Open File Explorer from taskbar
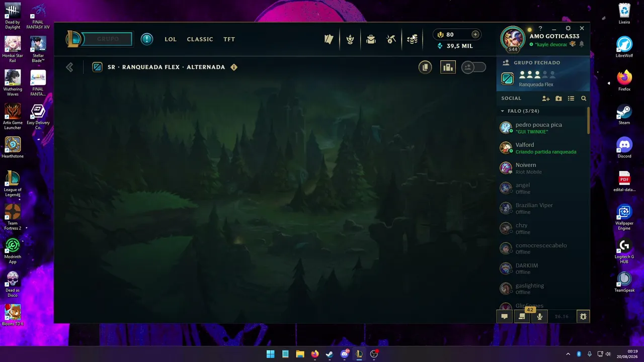The image size is (644, 362). (x=300, y=354)
